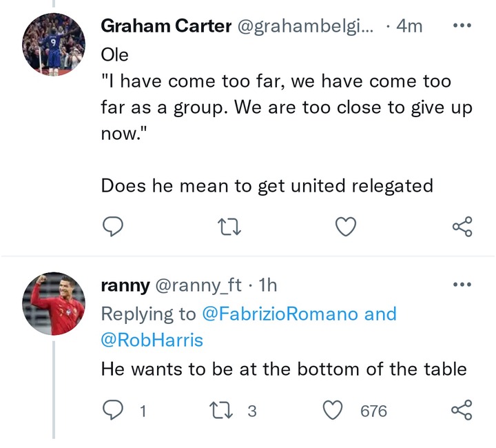Open ranny's profile picture
Viewport: 496px width, 448px height.
point(54,304)
